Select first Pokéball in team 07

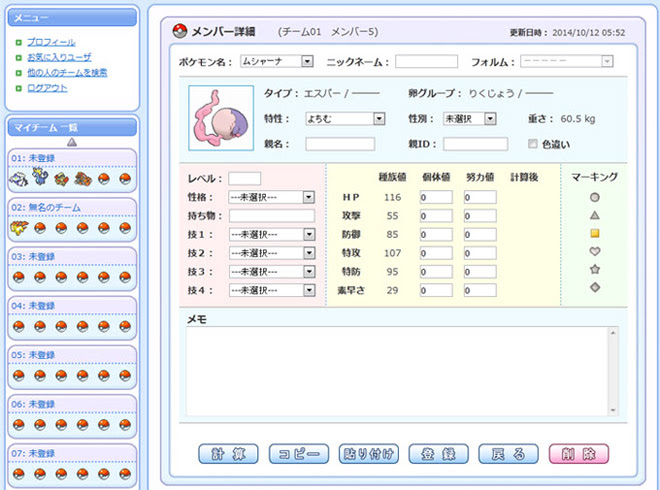click(x=19, y=474)
